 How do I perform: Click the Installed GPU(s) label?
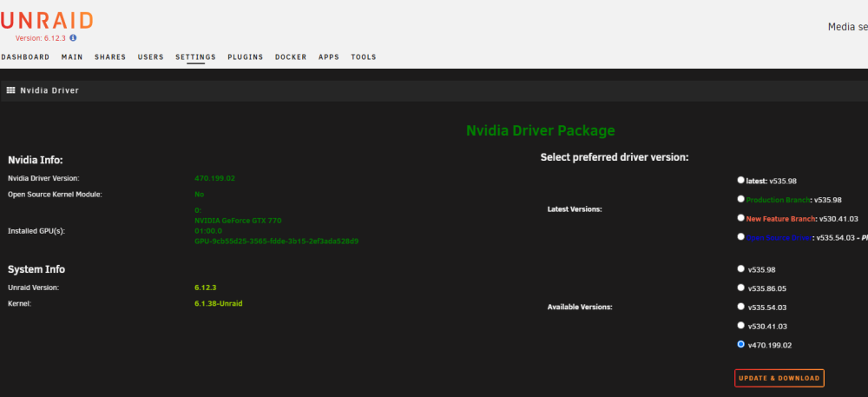tap(36, 231)
